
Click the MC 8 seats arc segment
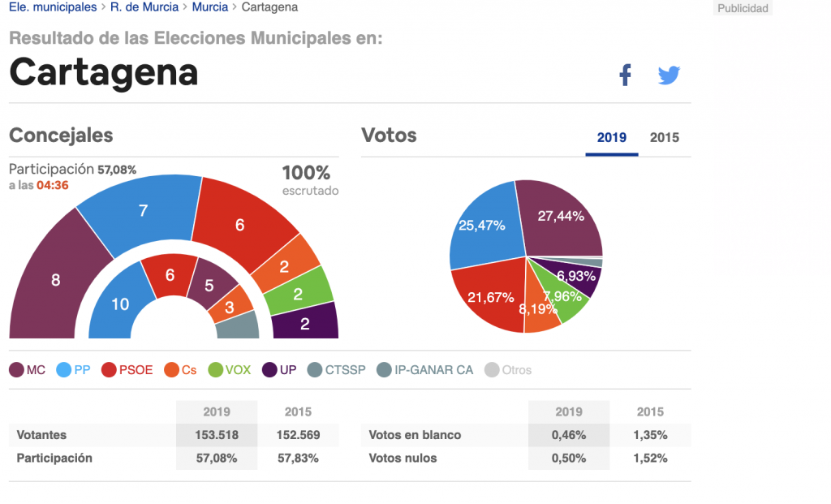56,280
